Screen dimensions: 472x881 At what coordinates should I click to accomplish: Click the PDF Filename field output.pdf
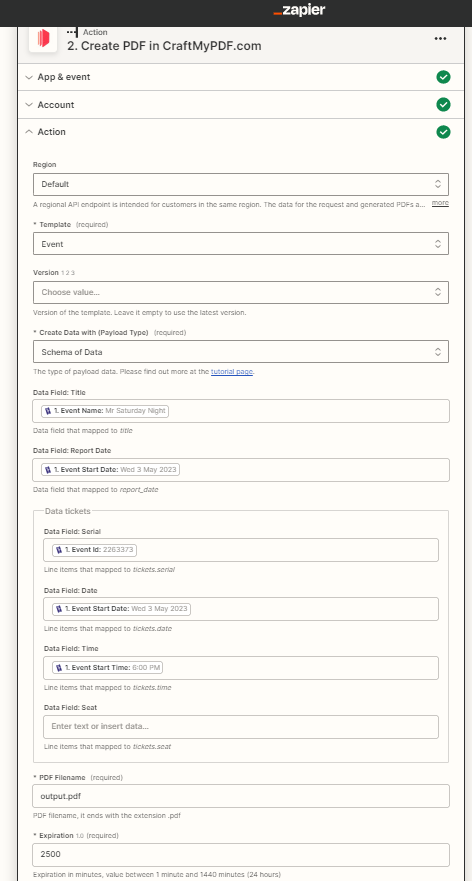coord(241,796)
